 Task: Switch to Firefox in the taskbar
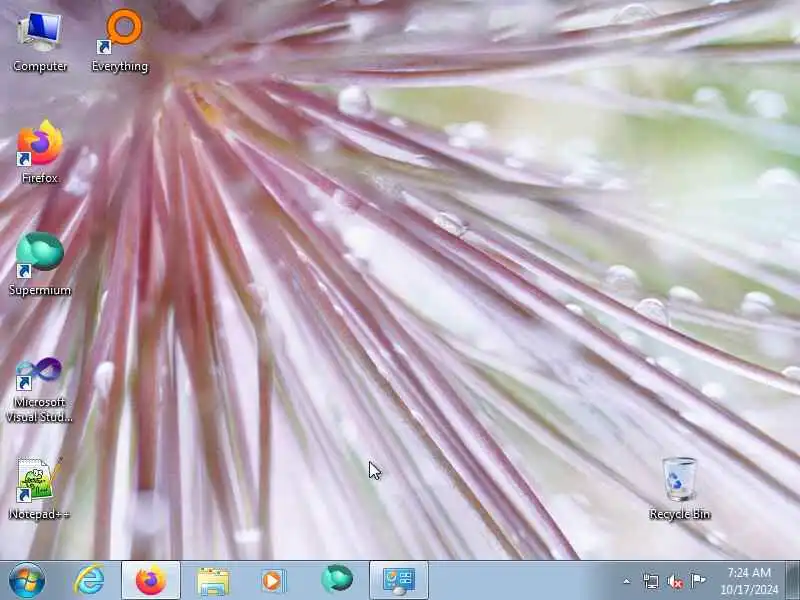click(x=151, y=580)
